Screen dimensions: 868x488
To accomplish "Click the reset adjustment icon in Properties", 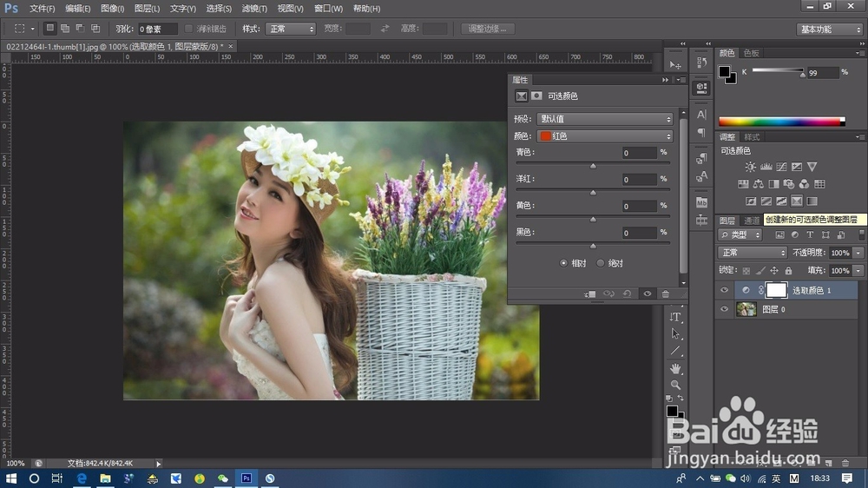I will pyautogui.click(x=625, y=294).
